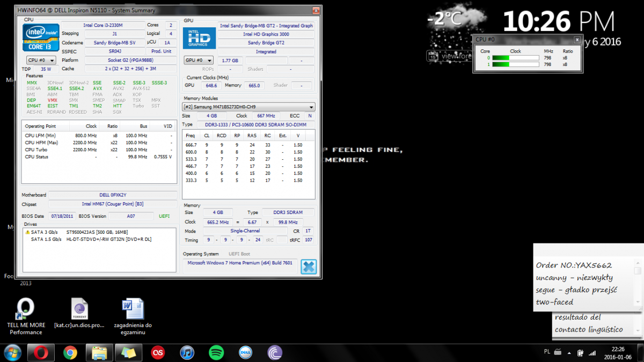Click the Core 1 clock progress bar

[x=516, y=64]
